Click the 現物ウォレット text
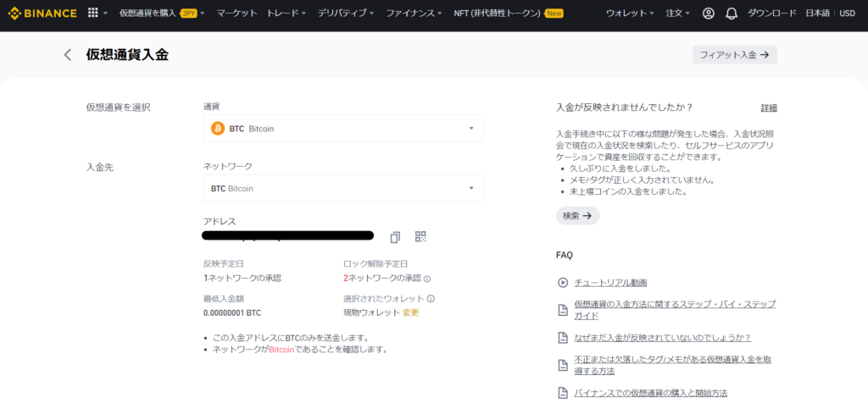This screenshot has width=868, height=409. pyautogui.click(x=371, y=312)
